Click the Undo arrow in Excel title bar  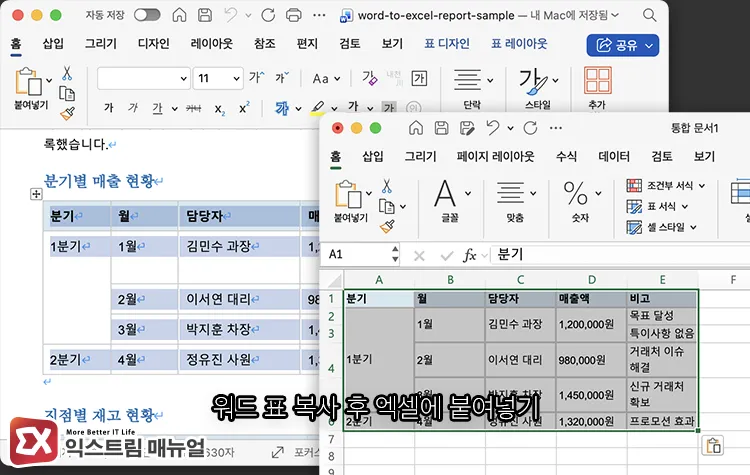493,128
